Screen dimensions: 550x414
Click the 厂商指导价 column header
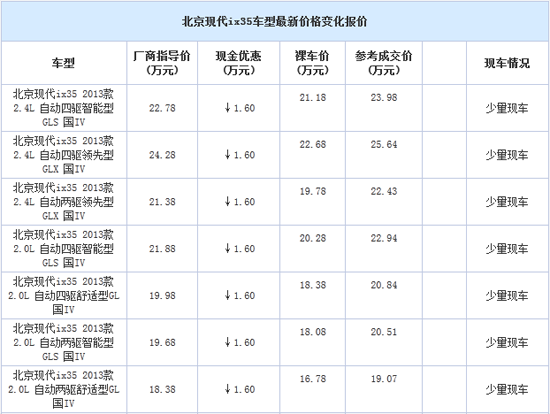pyautogui.click(x=162, y=63)
